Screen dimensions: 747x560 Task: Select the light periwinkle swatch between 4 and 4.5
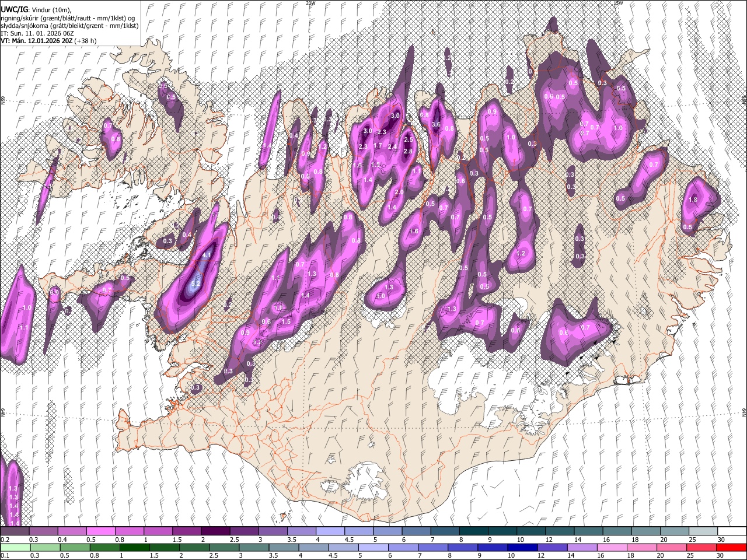click(x=330, y=531)
